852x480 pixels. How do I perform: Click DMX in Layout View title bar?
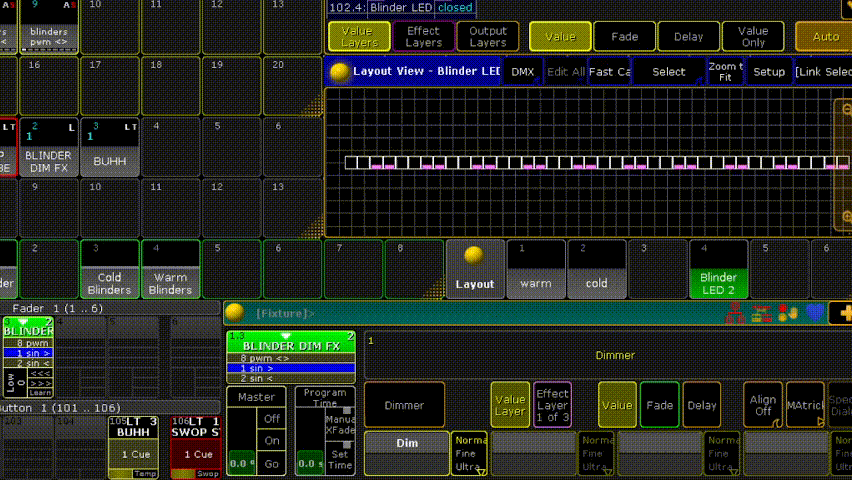pos(523,72)
